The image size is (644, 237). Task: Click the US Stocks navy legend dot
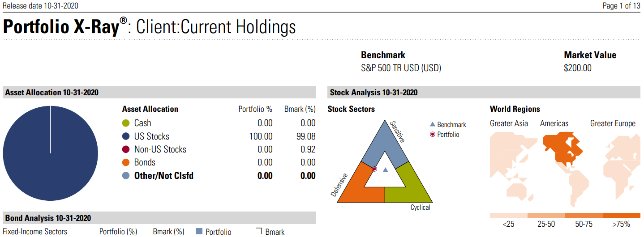(x=126, y=136)
